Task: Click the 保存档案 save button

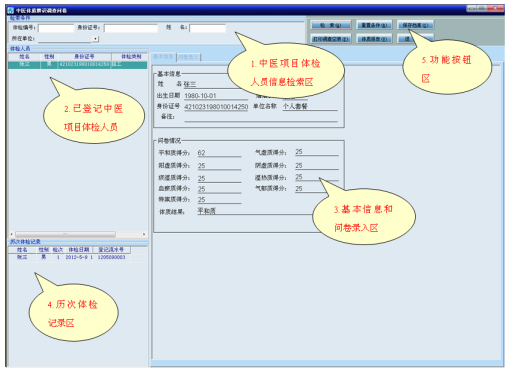Action: 415,25
